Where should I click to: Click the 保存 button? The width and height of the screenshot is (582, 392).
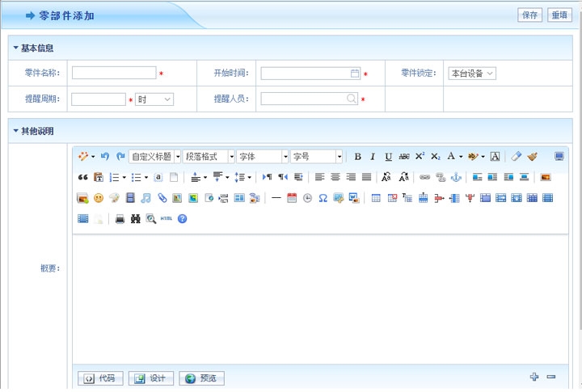click(529, 15)
